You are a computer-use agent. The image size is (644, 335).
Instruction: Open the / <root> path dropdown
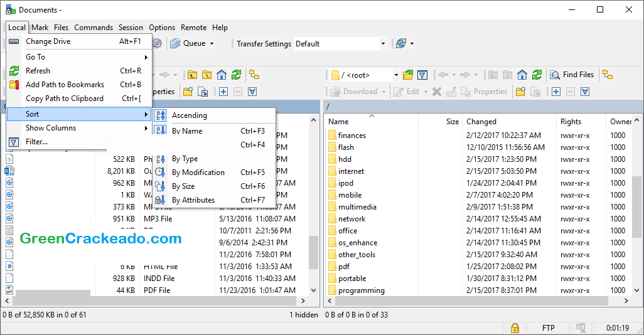396,75
